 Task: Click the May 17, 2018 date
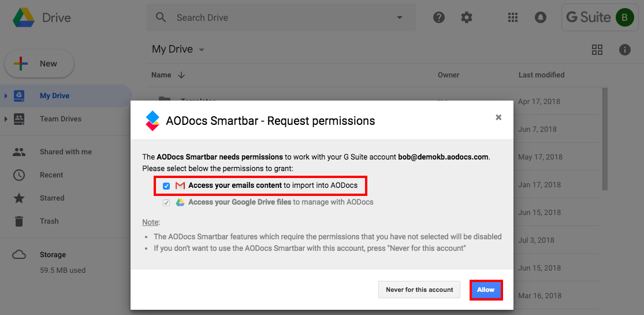[541, 157]
